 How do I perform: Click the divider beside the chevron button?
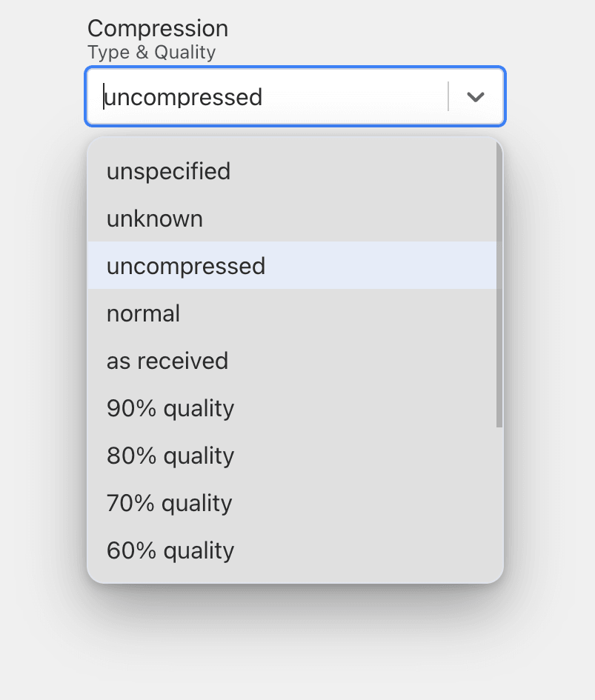click(448, 96)
